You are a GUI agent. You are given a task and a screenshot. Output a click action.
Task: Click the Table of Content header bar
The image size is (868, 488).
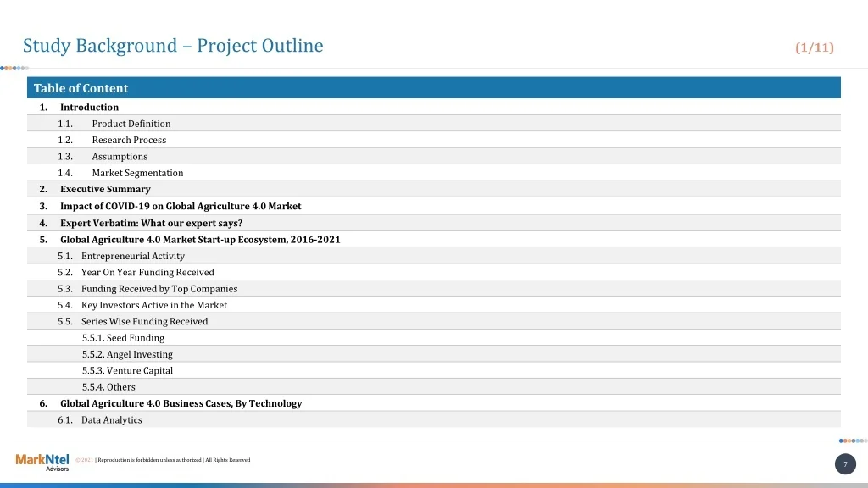point(434,88)
